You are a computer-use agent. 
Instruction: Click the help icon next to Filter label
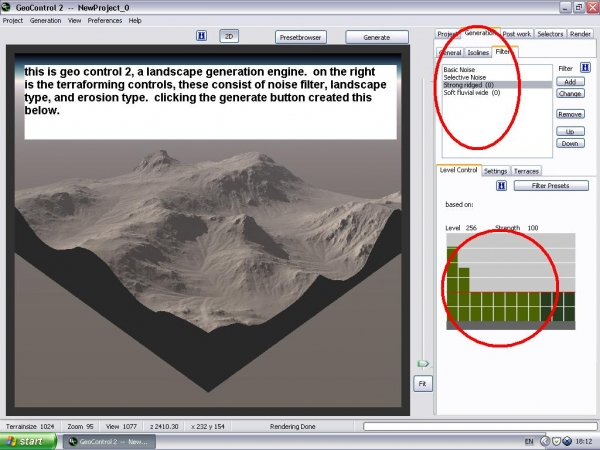pyautogui.click(x=585, y=68)
